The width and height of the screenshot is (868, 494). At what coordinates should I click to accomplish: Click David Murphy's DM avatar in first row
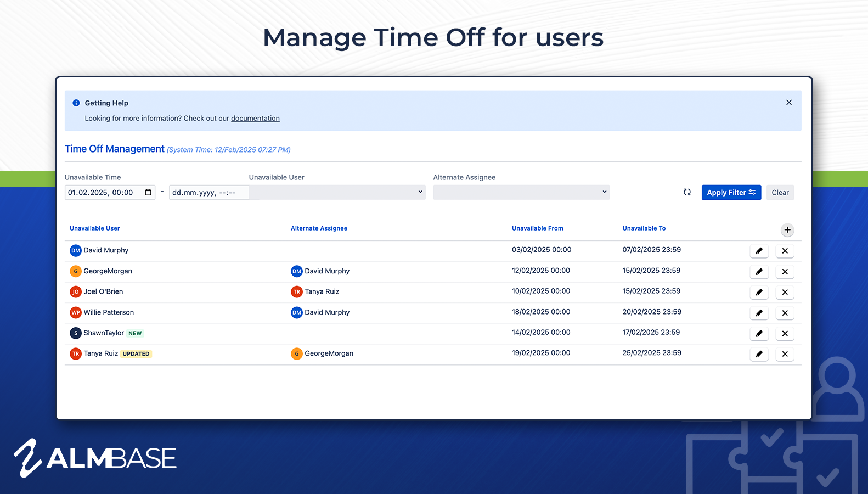tap(76, 250)
